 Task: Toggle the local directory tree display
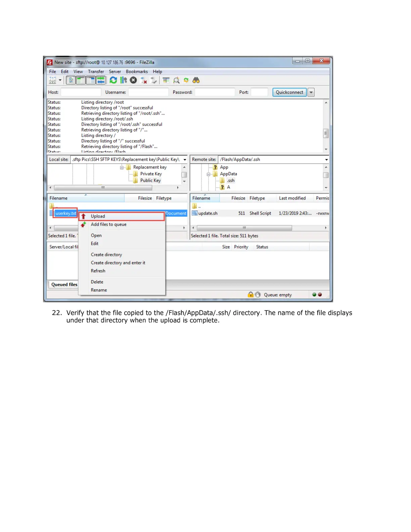click(x=81, y=80)
